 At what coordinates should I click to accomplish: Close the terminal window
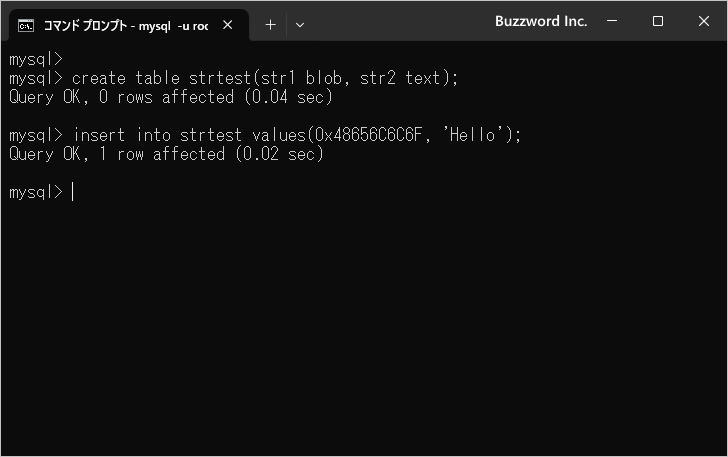click(703, 21)
